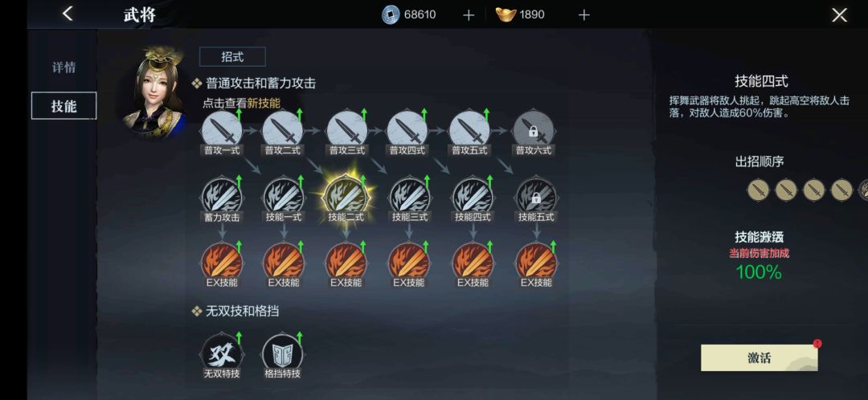Screen dimensions: 868x400
Task: Select the 普攻一式 sword skill icon
Action: 222,131
